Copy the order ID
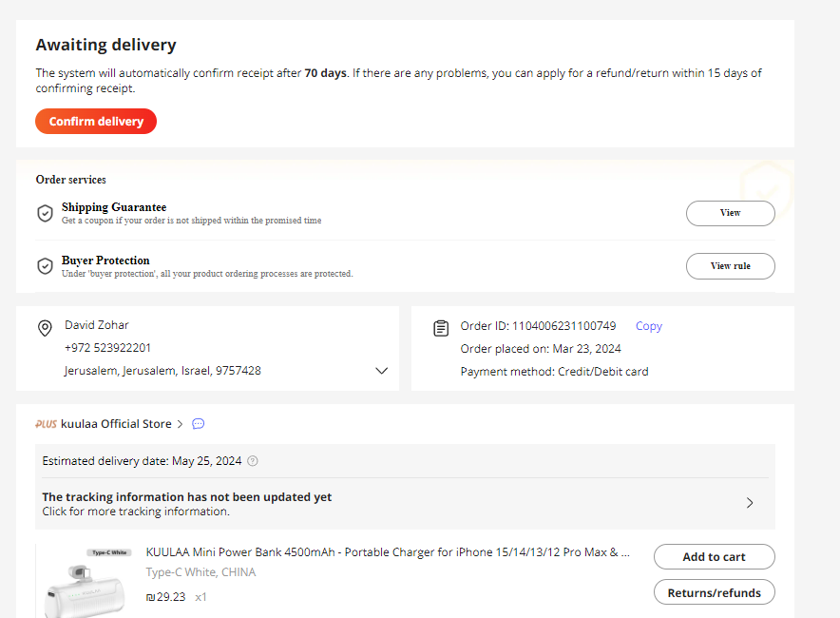840x618 pixels. [x=649, y=326]
